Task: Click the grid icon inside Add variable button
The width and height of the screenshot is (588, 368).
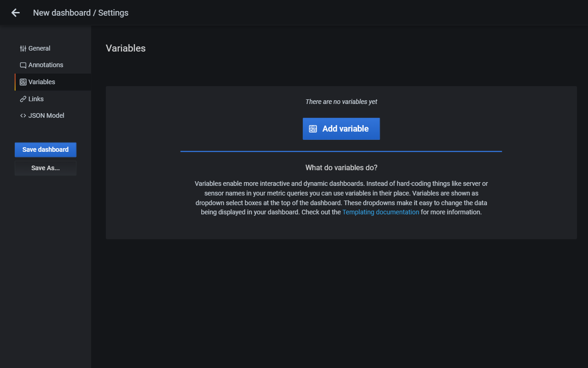Action: click(x=313, y=129)
